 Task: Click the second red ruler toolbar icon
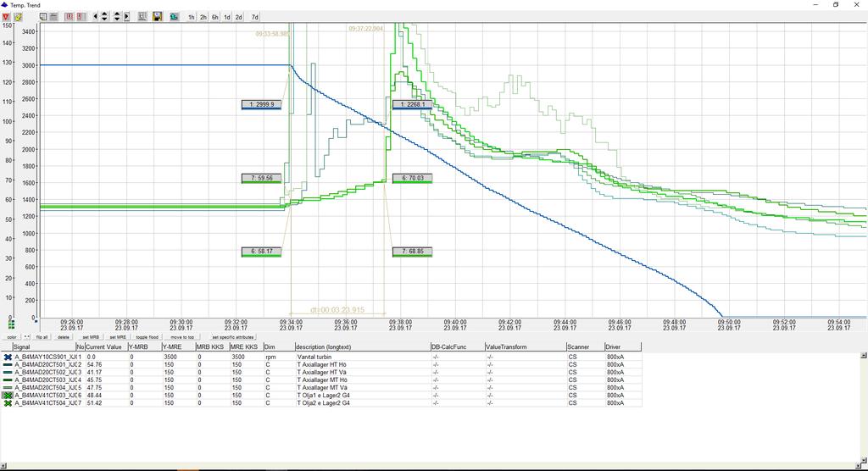click(x=81, y=17)
